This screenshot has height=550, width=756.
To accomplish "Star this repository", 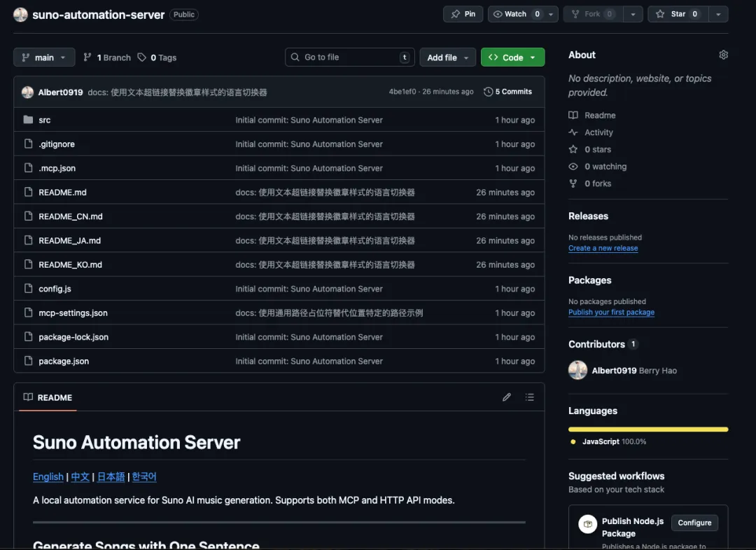I will point(678,14).
